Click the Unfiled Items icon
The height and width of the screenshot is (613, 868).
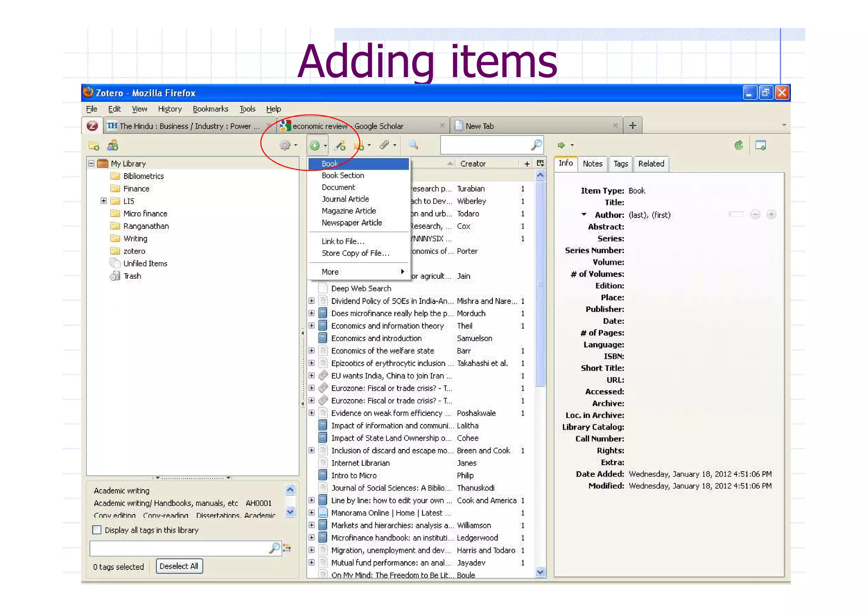click(115, 263)
